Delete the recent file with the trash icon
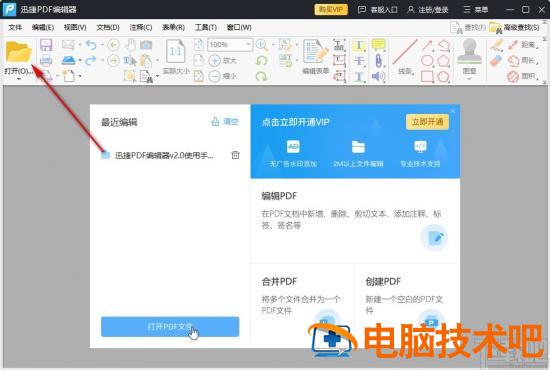Image resolution: width=550 pixels, height=370 pixels. pos(235,155)
